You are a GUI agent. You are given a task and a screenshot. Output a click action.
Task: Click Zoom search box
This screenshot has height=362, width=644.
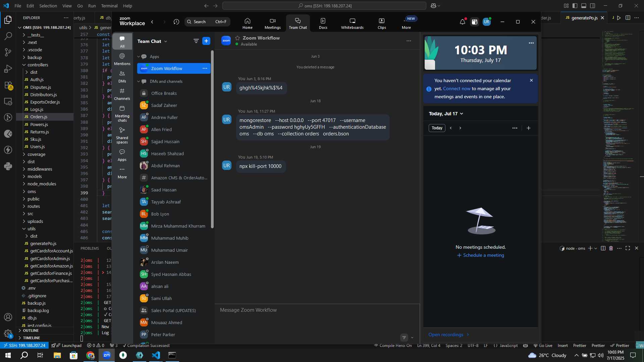[207, 22]
